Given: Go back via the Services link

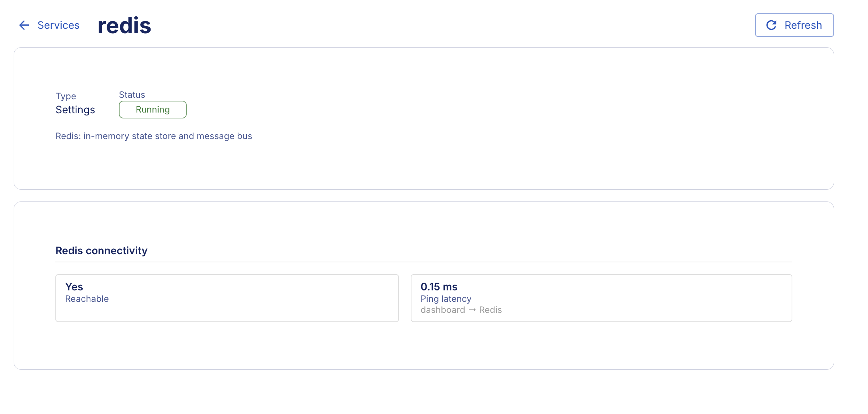Looking at the screenshot, I should [58, 25].
